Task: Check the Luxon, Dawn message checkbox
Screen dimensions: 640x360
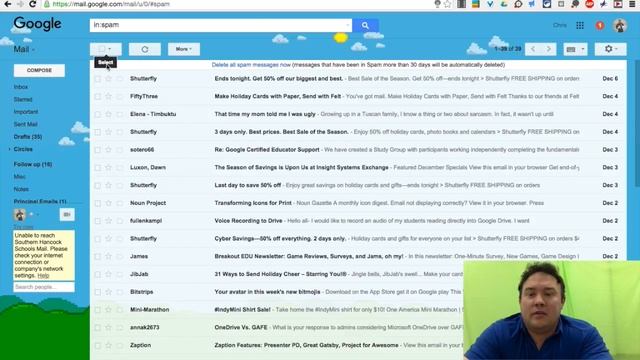Action: 98,167
